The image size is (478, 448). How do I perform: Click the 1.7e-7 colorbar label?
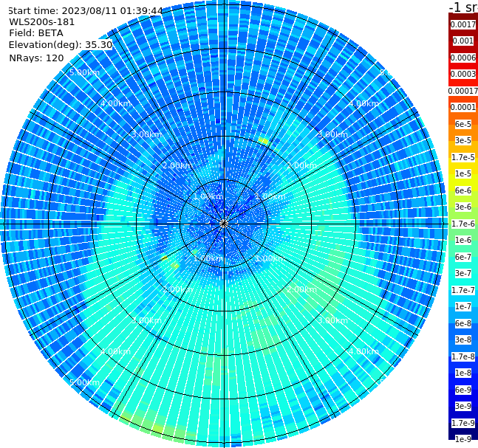click(x=463, y=290)
